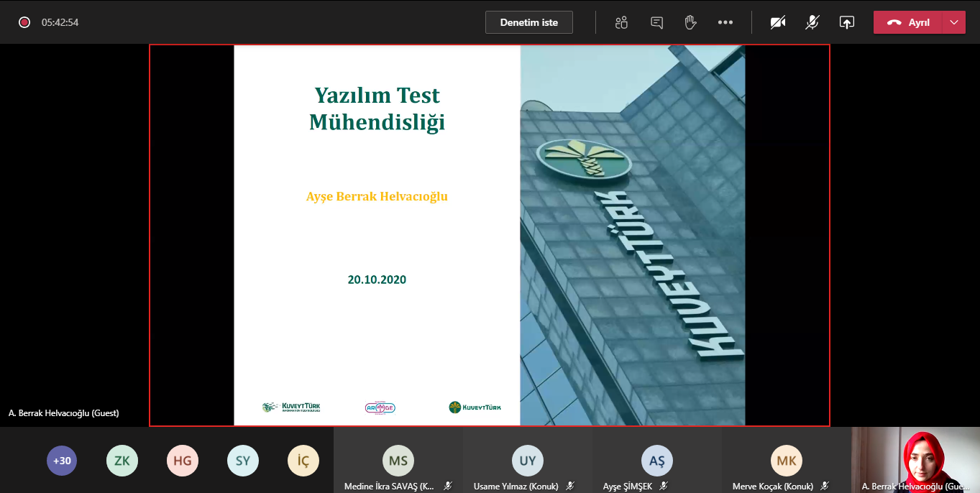This screenshot has height=493, width=980.
Task: Click Medine İkra SAVAŞ muted mic icon
Action: tap(448, 487)
